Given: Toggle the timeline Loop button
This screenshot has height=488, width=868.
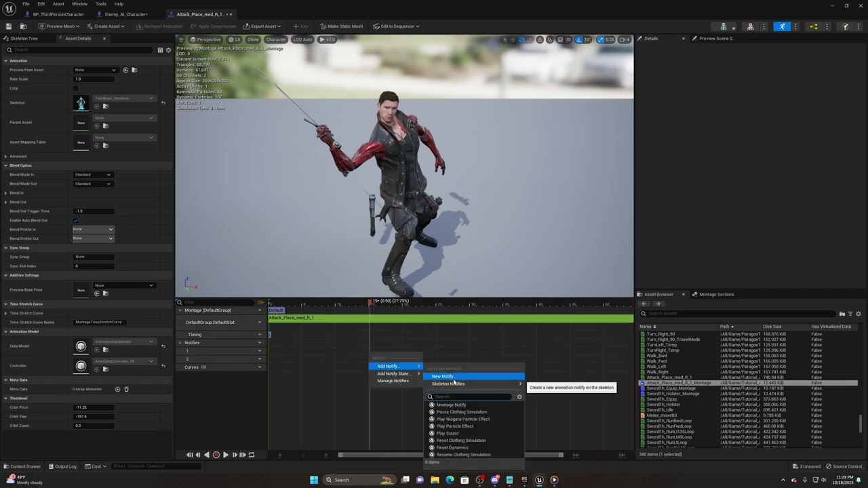Looking at the screenshot, I should click(252, 455).
